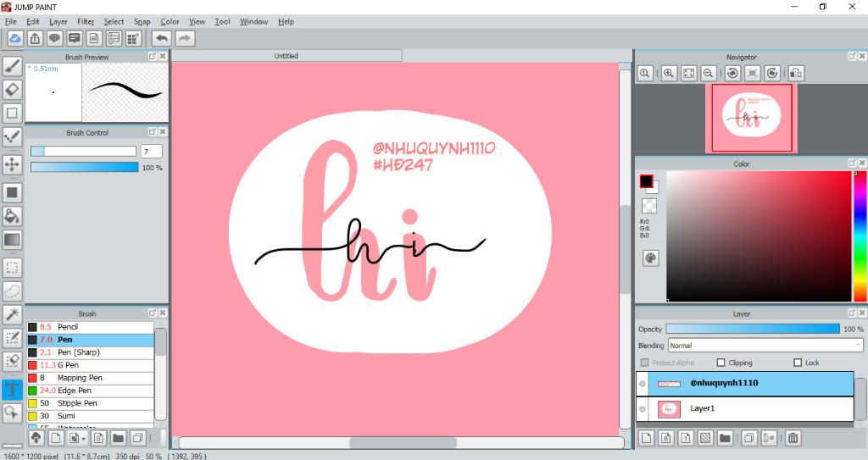
Task: Select the Operation/Object tool
Action: tap(12, 413)
